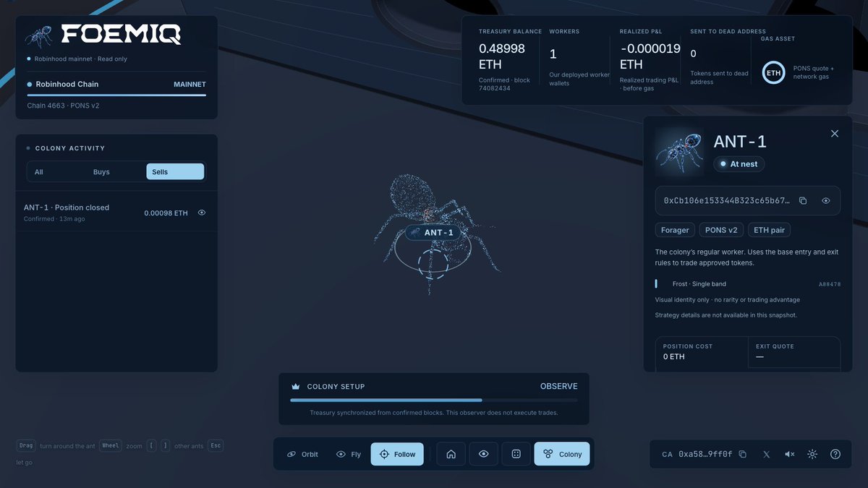Click the A08478 identity code
Image resolution: width=868 pixels, height=488 pixels.
pos(830,284)
